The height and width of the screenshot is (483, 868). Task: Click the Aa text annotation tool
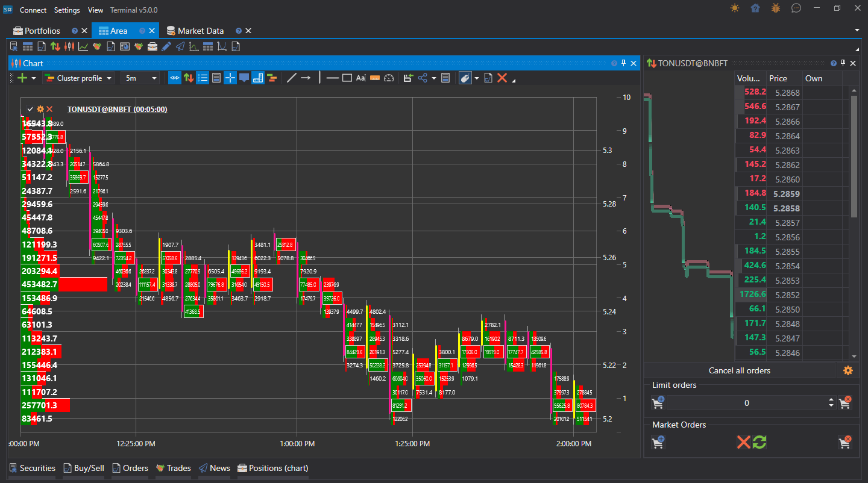click(x=360, y=78)
